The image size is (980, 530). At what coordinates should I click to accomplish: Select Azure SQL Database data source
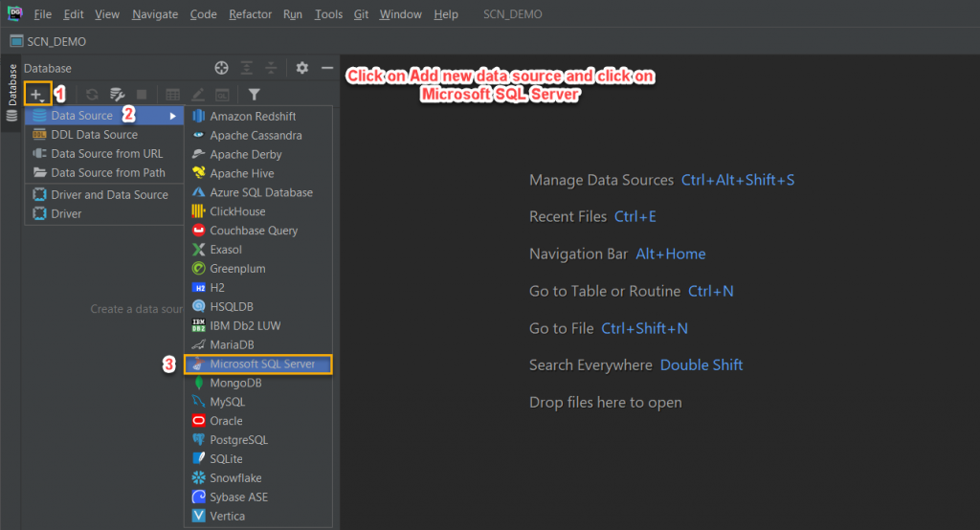coord(258,192)
